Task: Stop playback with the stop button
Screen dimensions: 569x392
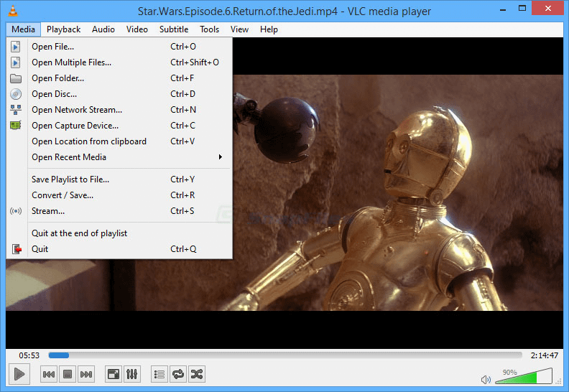Action: pos(68,374)
